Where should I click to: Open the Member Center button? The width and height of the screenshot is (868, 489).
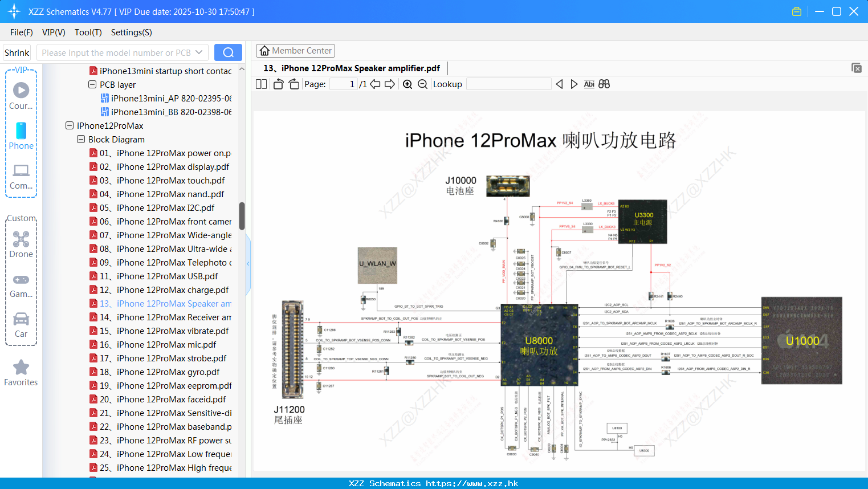(x=295, y=51)
